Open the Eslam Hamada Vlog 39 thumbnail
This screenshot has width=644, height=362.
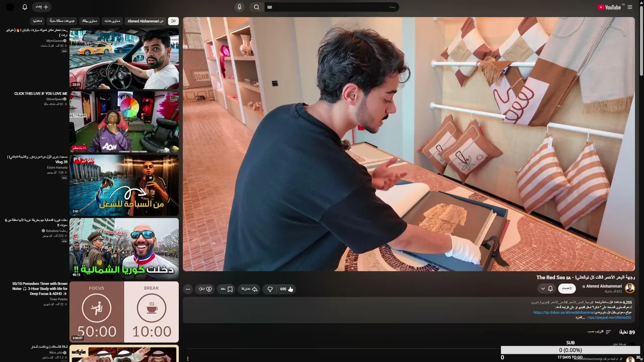click(124, 185)
